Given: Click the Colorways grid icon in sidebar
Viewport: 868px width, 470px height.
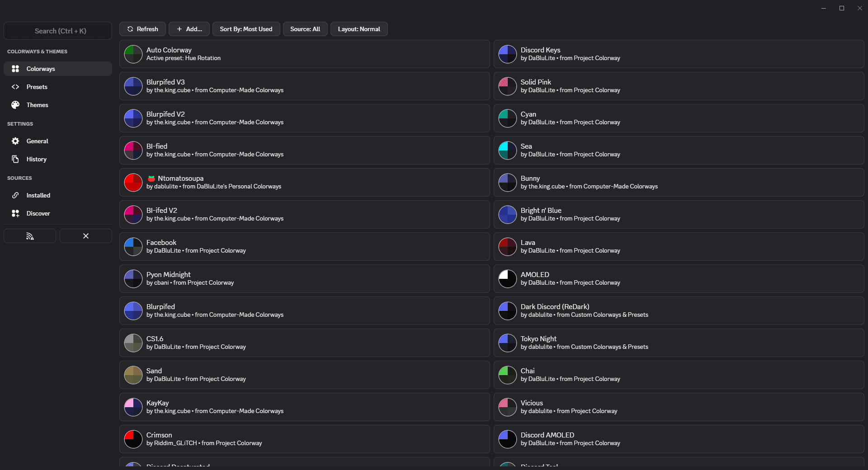Looking at the screenshot, I should [x=15, y=69].
